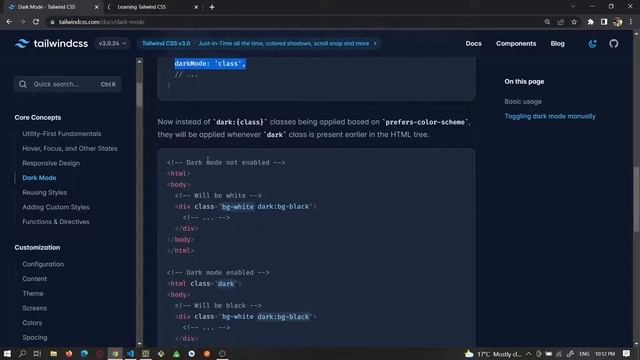The image size is (640, 360).
Task: Click the Chrome taskbar icon
Action: (x=115, y=353)
